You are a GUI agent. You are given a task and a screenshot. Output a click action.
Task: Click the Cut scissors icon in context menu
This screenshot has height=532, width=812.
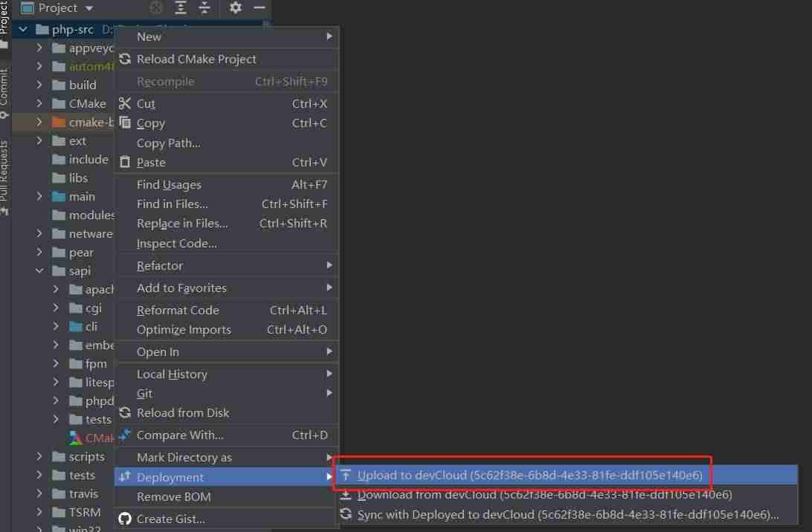[125, 103]
